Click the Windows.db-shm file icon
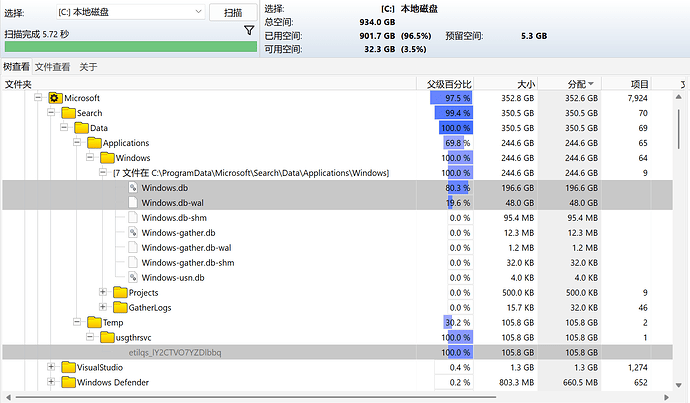 coord(133,217)
